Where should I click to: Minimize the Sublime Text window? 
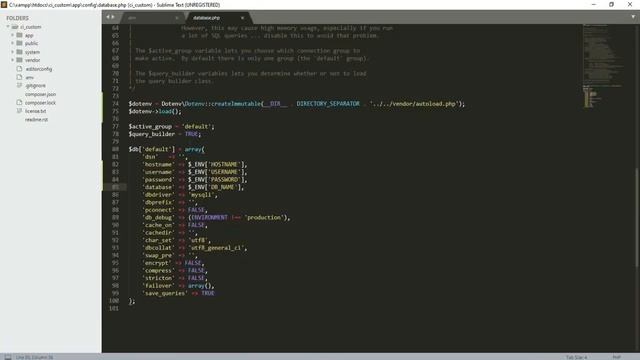[x=594, y=4]
